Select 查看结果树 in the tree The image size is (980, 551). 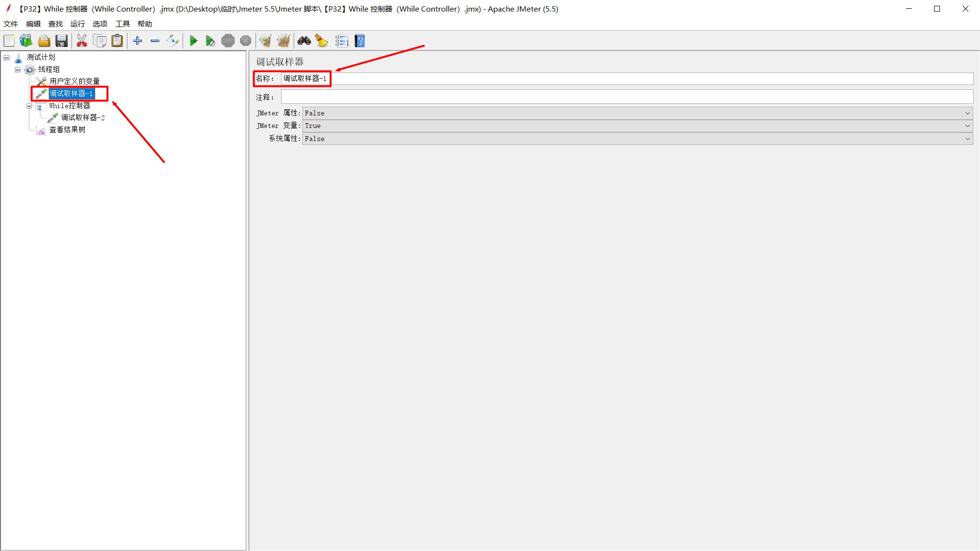pos(66,129)
